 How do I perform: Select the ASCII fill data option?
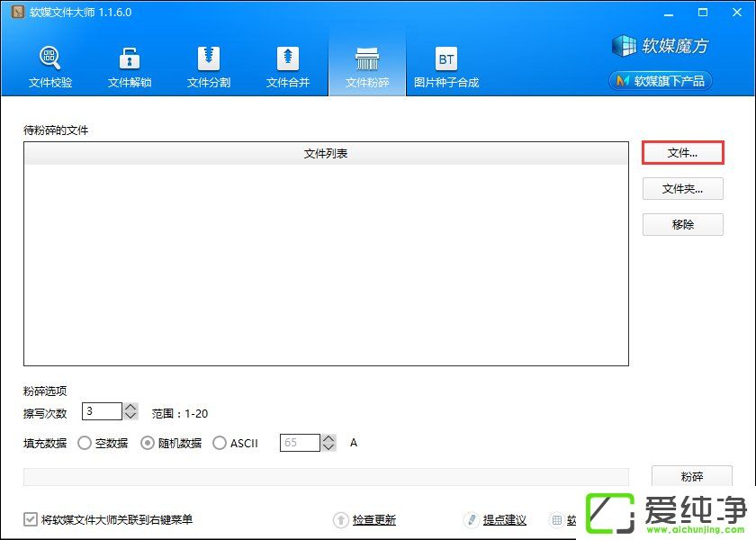coord(220,443)
